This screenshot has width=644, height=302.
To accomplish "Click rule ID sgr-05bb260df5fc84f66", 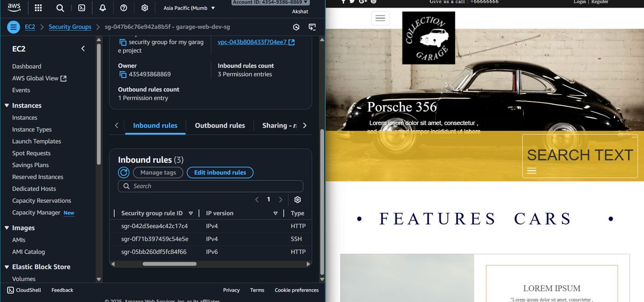I will pos(154,252).
